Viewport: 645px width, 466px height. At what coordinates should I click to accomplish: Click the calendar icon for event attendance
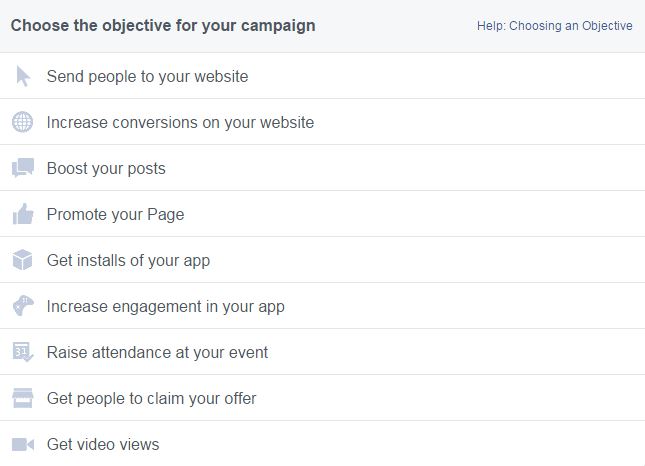coord(23,352)
